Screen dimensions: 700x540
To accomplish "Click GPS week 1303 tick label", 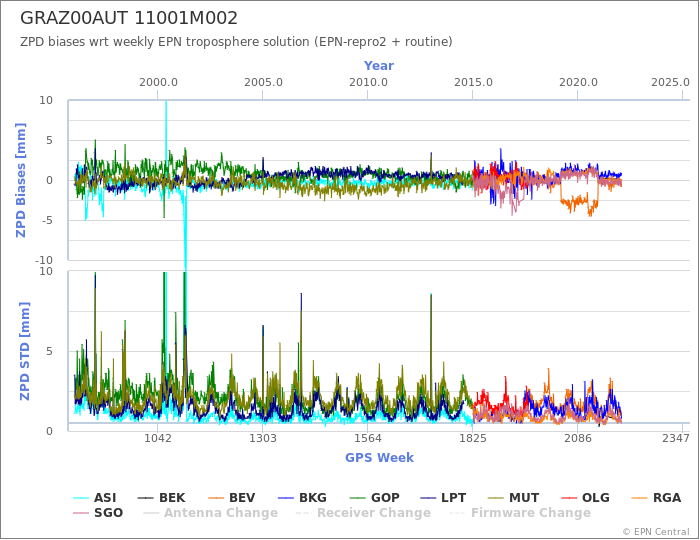I will click(262, 438).
